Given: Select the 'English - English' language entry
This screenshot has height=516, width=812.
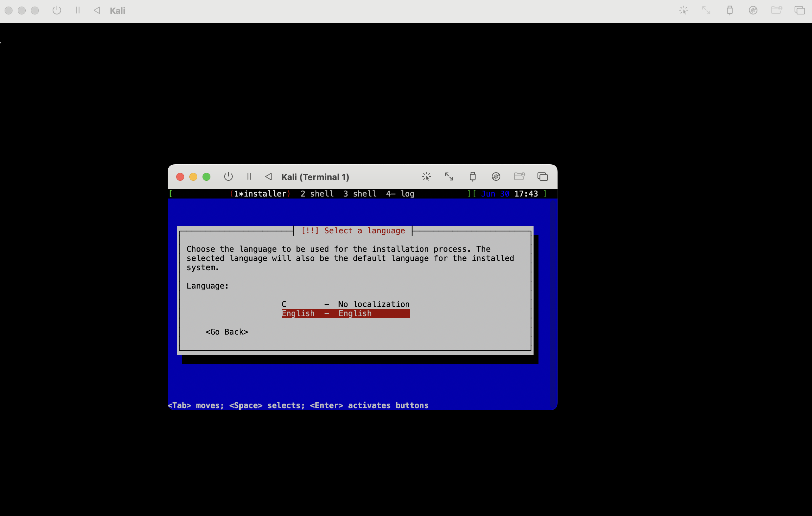Looking at the screenshot, I should click(x=345, y=314).
